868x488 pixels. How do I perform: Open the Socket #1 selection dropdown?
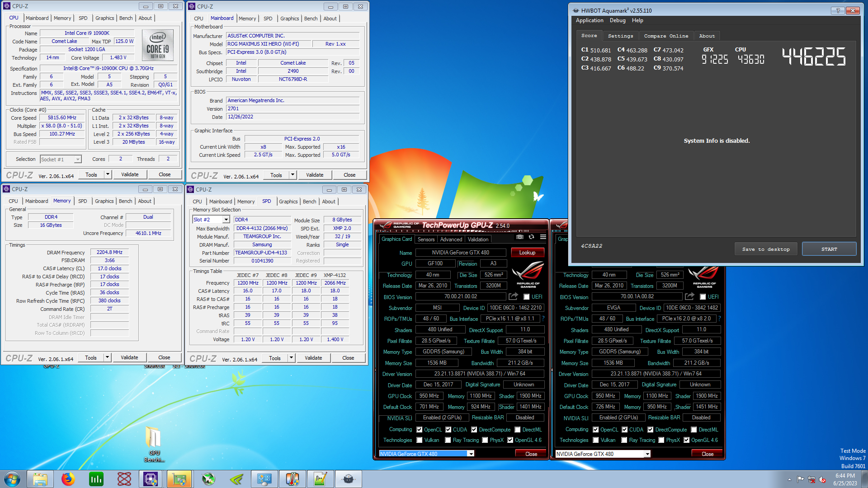tap(78, 159)
